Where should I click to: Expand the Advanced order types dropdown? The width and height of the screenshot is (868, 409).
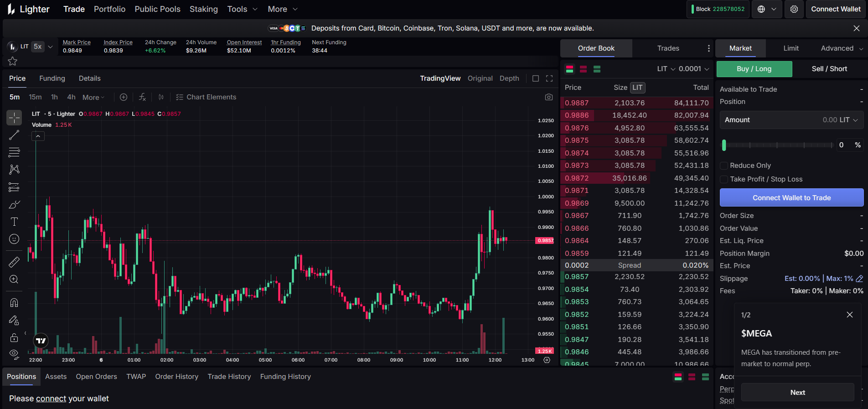[842, 48]
